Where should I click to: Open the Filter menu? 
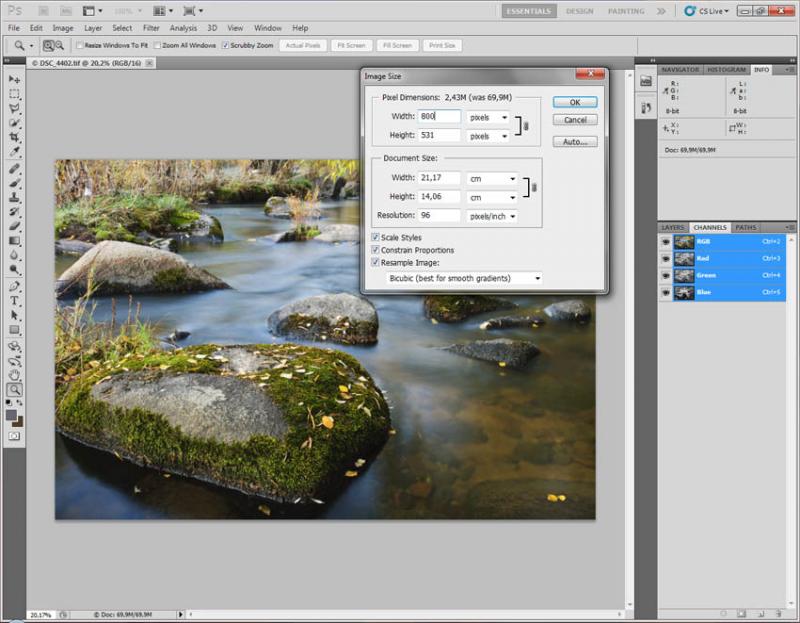151,28
